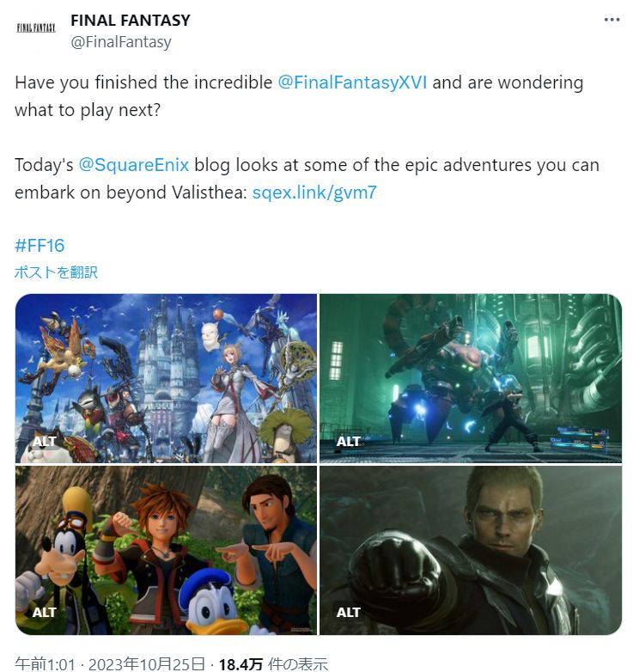This screenshot has width=633, height=672.
Task: Open ALT badge on pointing fist image
Action: [348, 613]
